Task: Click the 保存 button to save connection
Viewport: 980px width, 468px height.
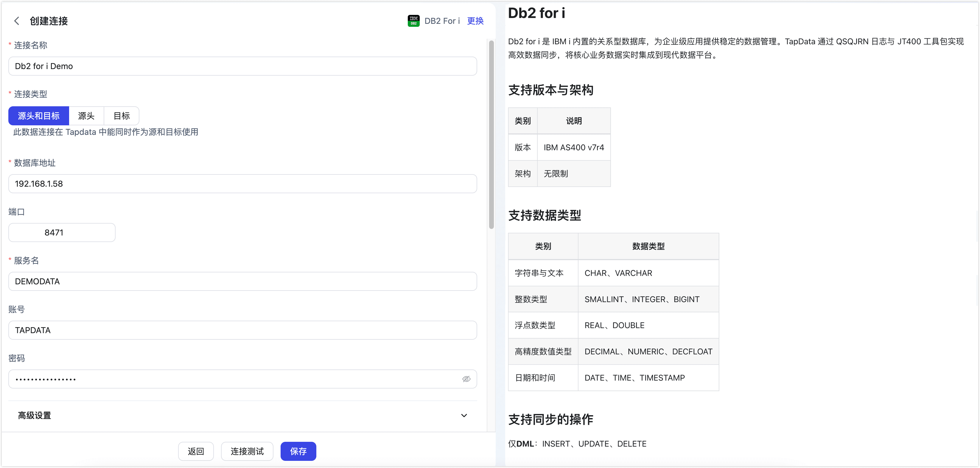Action: [298, 451]
